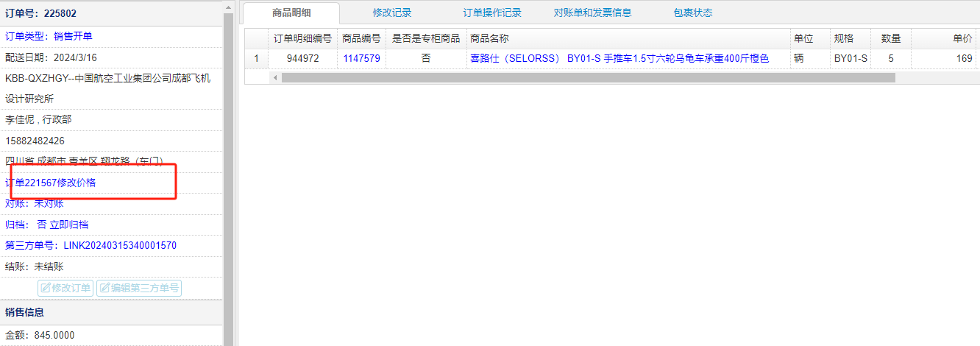Click the 订单类型：销售开单 text
The width and height of the screenshot is (980, 346).
49,36
